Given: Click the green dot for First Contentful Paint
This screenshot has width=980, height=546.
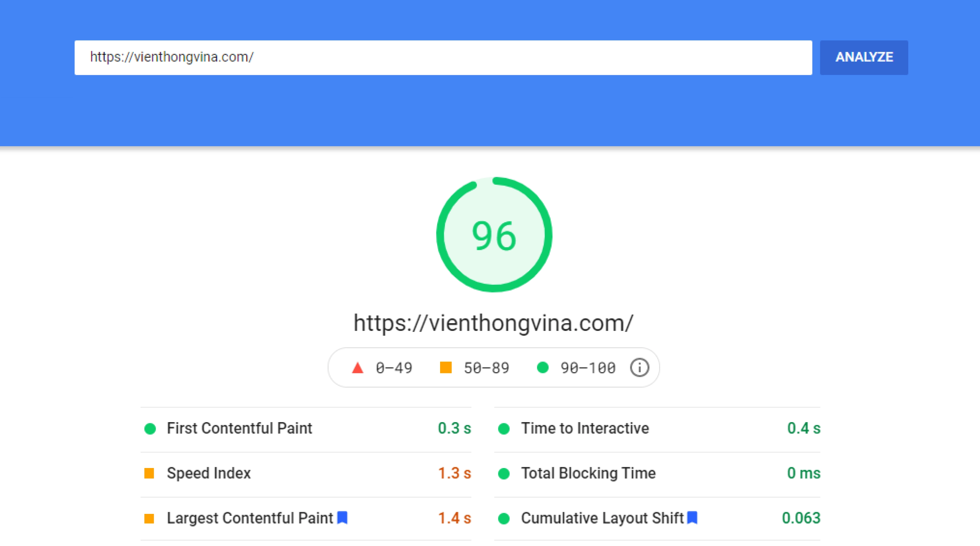Looking at the screenshot, I should coord(150,429).
